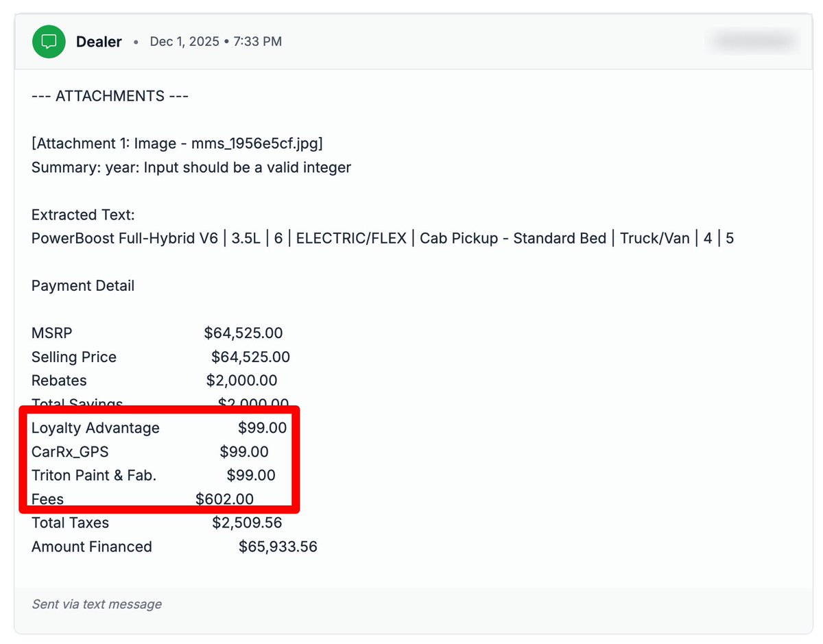The image size is (823, 644).
Task: Click the Rebates label
Action: (59, 381)
